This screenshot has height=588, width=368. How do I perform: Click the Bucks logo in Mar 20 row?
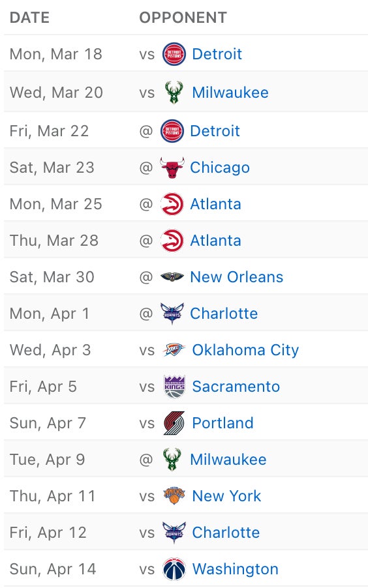(174, 93)
